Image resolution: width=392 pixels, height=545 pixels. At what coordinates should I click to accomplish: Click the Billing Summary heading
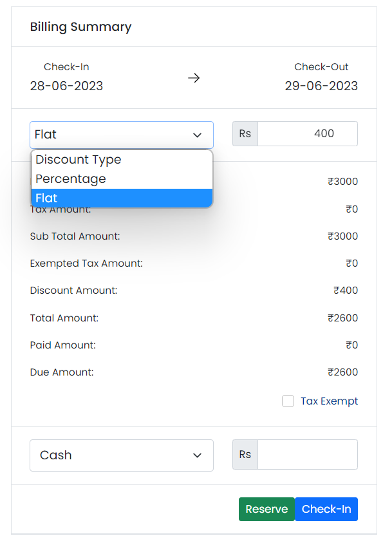[x=80, y=27]
